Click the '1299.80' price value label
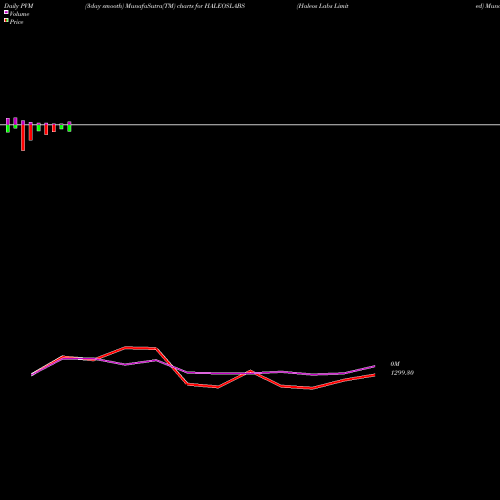Viewport: 500px width, 500px height. [402, 373]
